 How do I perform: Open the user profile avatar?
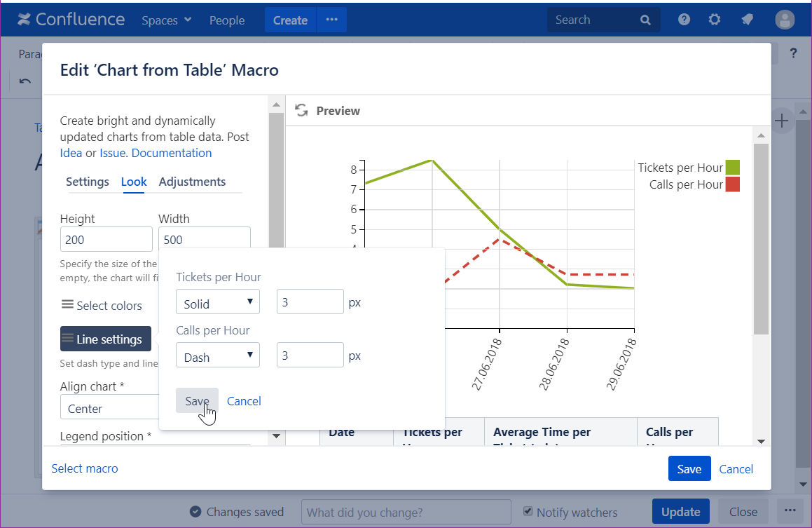pyautogui.click(x=785, y=20)
